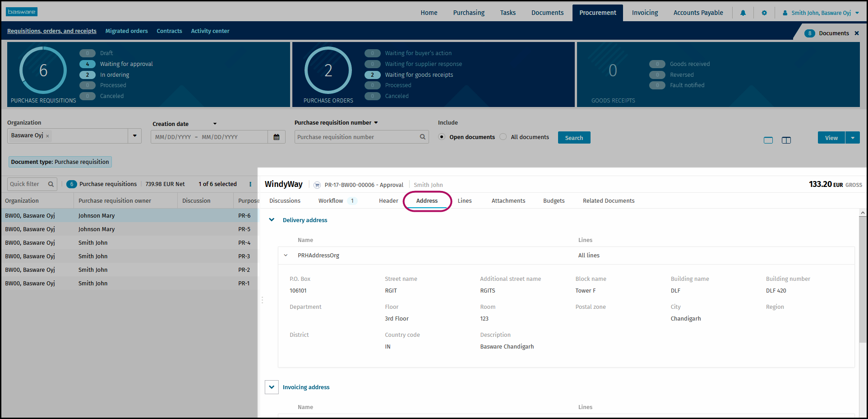
Task: Click the shopping cart icon beside PR-17-BW00-00006
Action: pos(317,185)
